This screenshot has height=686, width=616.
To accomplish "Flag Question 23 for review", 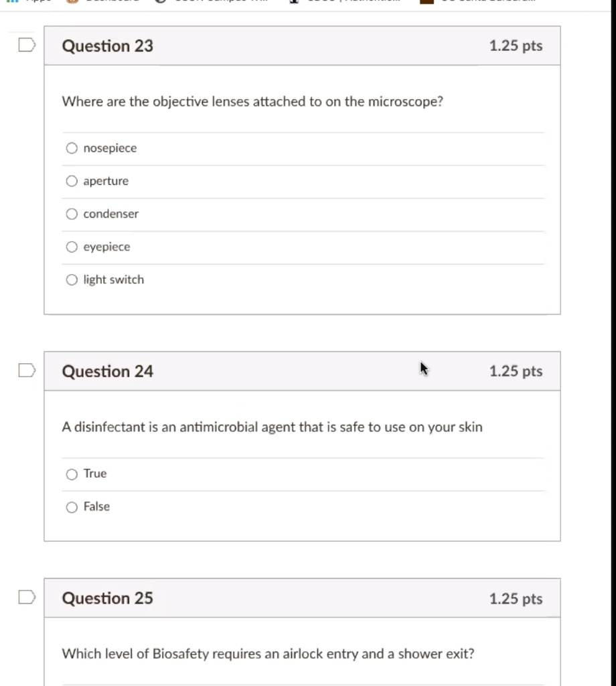I will (x=26, y=46).
